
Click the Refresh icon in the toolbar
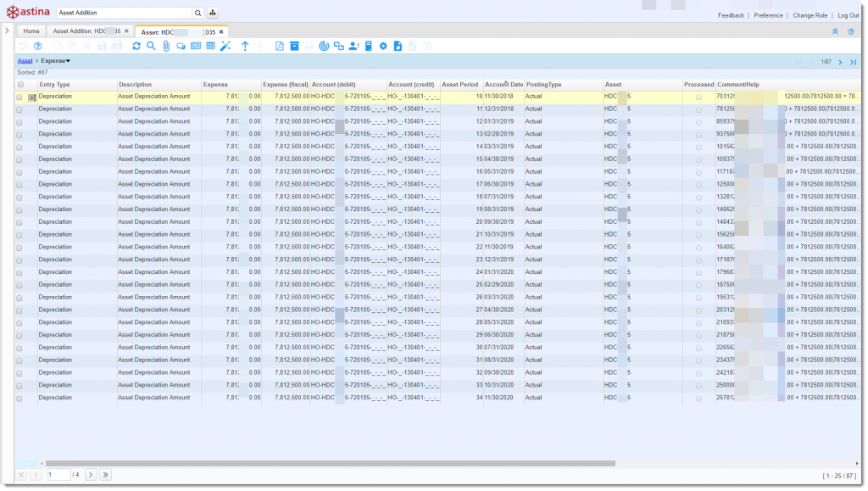(136, 46)
